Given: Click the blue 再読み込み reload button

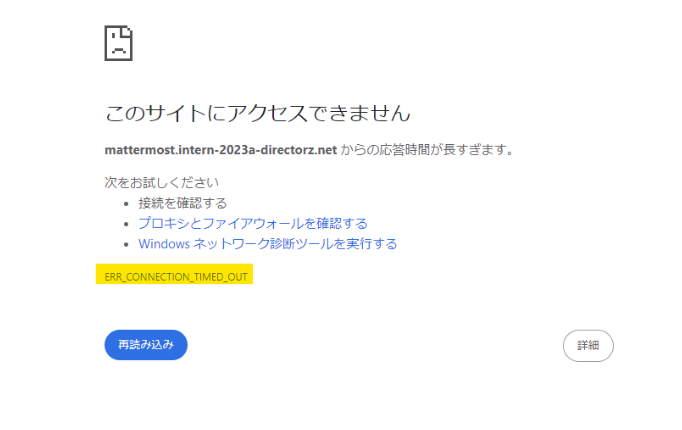Looking at the screenshot, I should pos(146,345).
